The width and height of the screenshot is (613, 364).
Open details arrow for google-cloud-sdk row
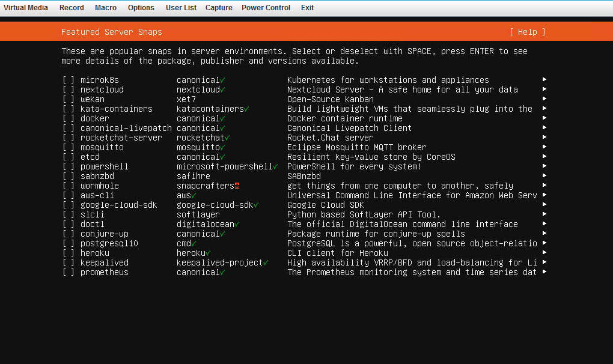tap(544, 204)
